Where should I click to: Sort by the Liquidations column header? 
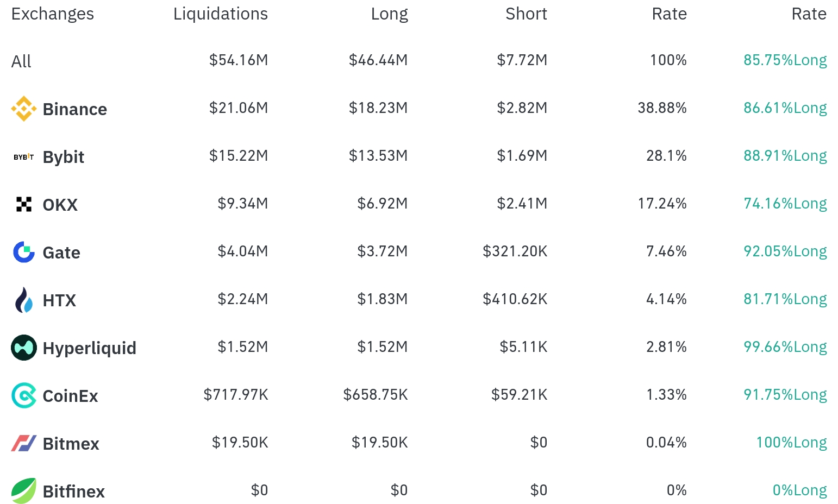[221, 14]
